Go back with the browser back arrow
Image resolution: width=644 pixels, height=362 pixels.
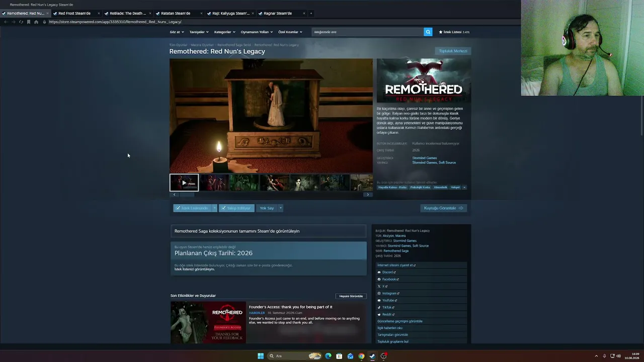click(6, 22)
